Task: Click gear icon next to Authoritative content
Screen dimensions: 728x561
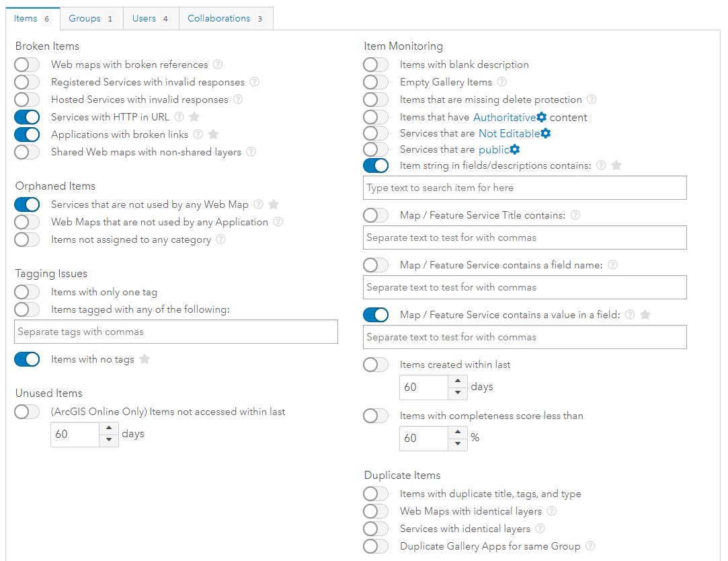Action: pyautogui.click(x=542, y=117)
